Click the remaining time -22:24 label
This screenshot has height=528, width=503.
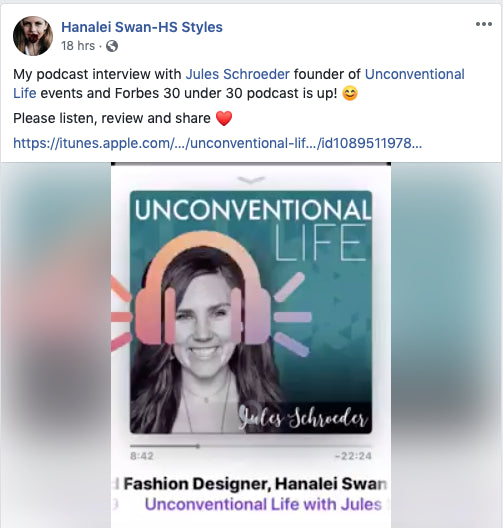pos(353,456)
